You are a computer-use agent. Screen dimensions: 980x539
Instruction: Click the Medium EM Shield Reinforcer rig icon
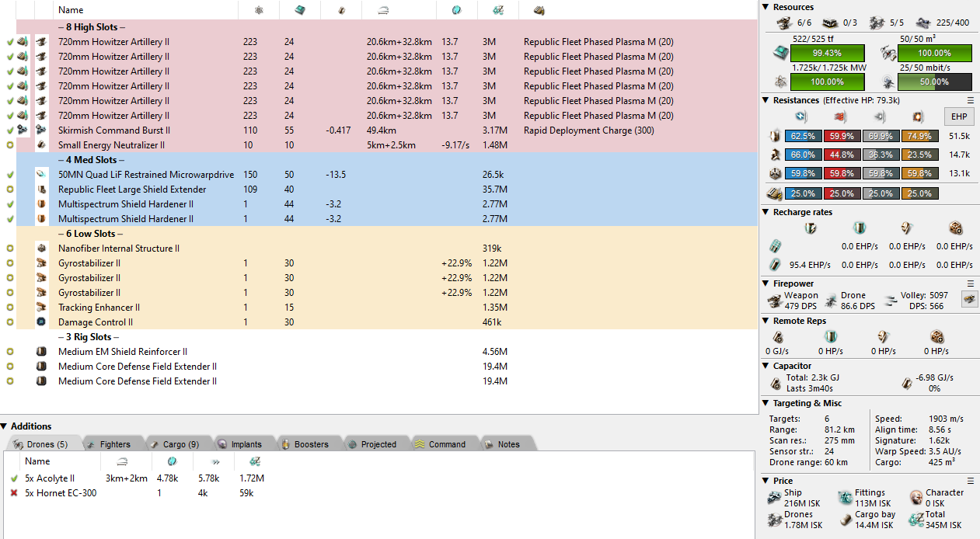click(x=40, y=352)
